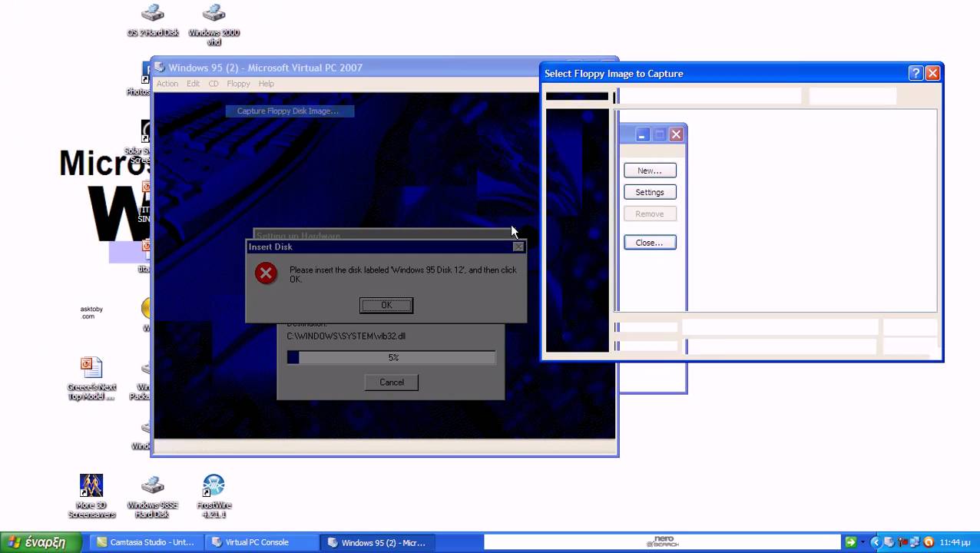980x553 pixels.
Task: Open the Floppy menu in Virtual PC
Action: coord(238,84)
